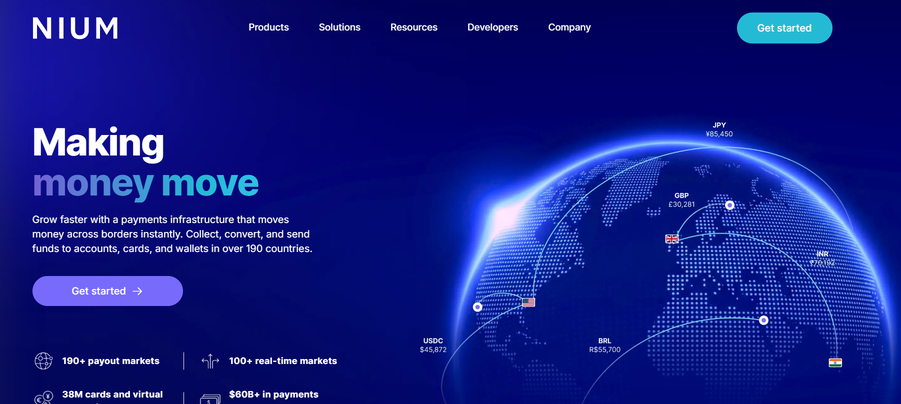
Task: Click the "38M cards and virtual" text
Action: click(x=113, y=395)
